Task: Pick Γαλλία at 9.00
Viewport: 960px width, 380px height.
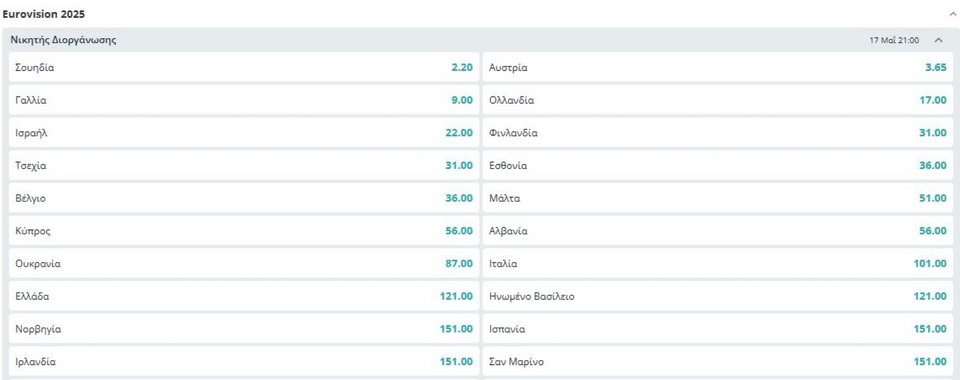Action: [244, 100]
